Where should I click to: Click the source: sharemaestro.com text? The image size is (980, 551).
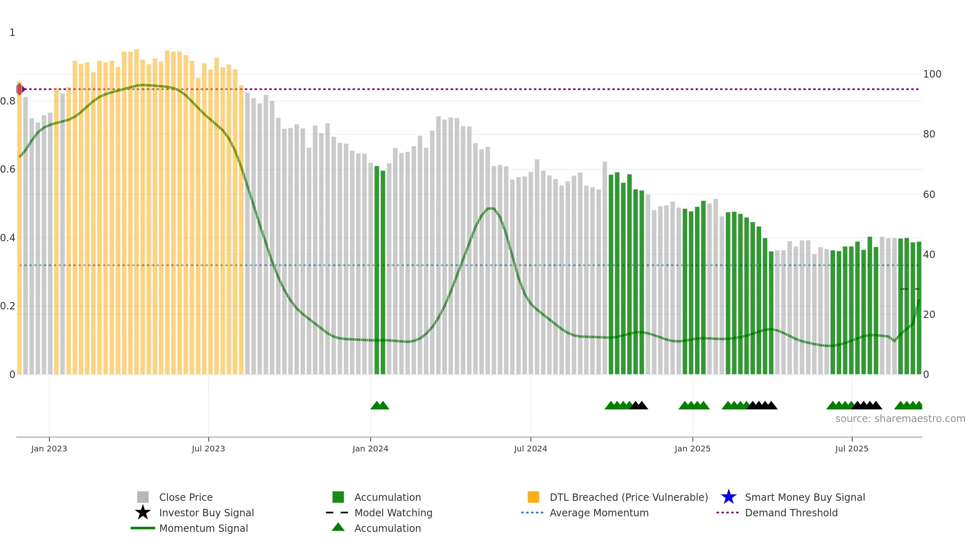[900, 419]
